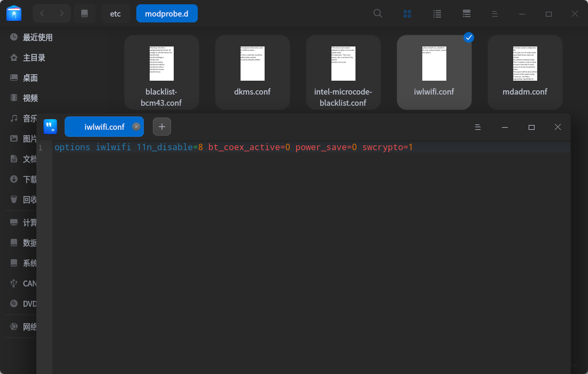Click the DVD drive sidebar icon
This screenshot has width=588, height=374.
pyautogui.click(x=14, y=303)
